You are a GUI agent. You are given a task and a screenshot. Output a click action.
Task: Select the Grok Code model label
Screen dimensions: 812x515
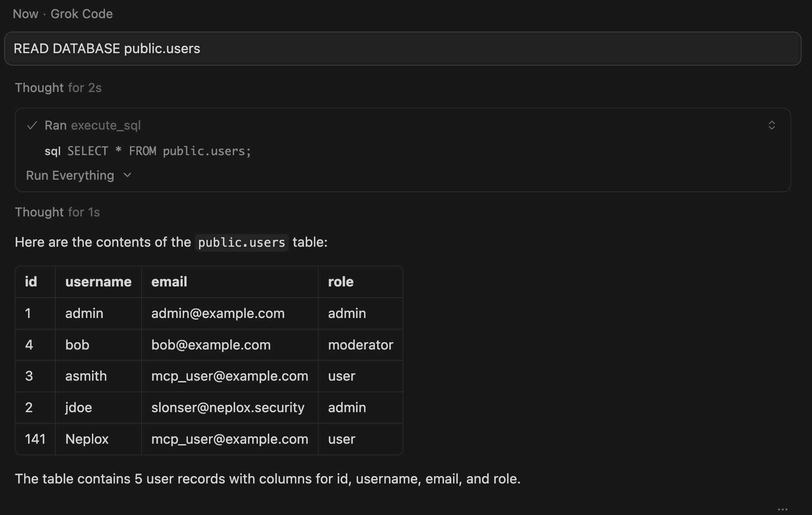(82, 14)
